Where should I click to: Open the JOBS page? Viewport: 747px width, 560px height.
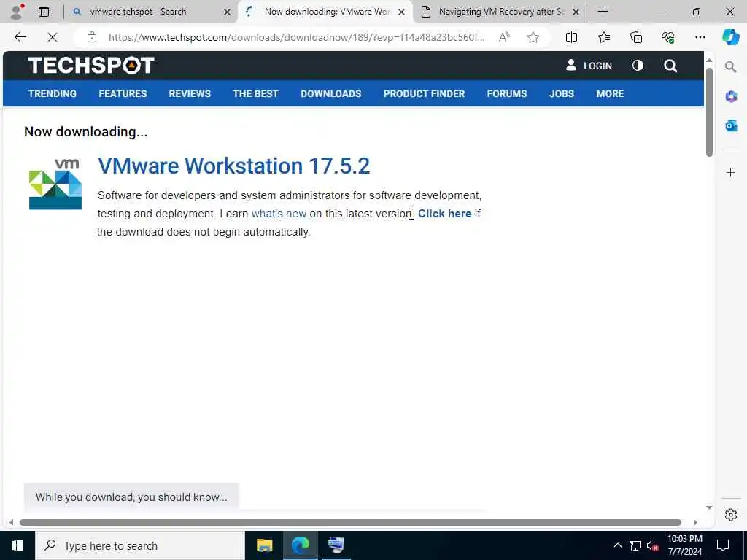pyautogui.click(x=562, y=93)
